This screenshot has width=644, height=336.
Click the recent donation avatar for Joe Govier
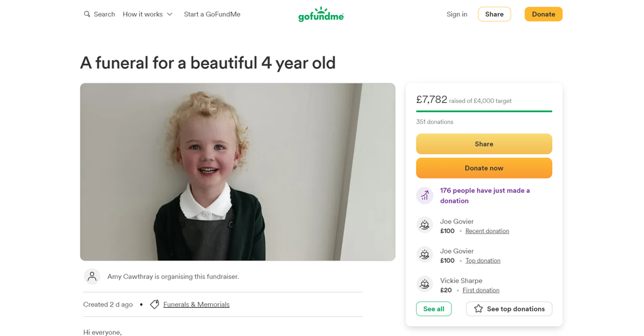pyautogui.click(x=425, y=225)
